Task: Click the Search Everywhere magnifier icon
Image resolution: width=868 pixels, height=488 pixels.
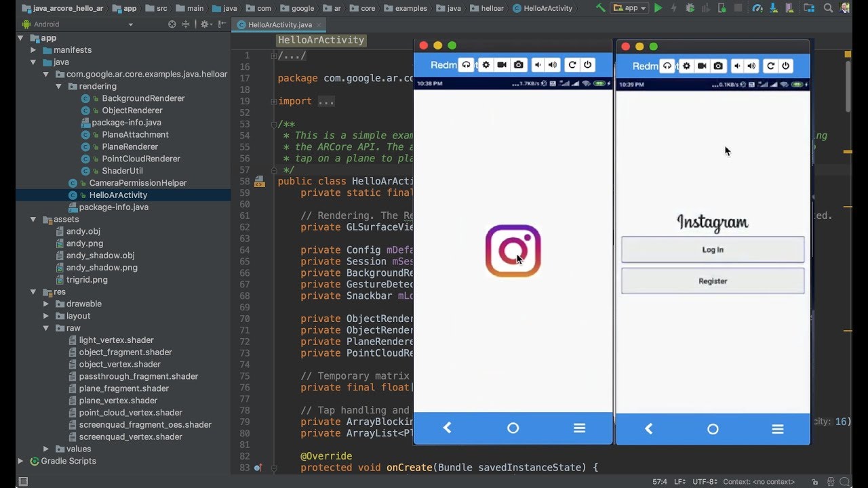Action: tap(829, 8)
